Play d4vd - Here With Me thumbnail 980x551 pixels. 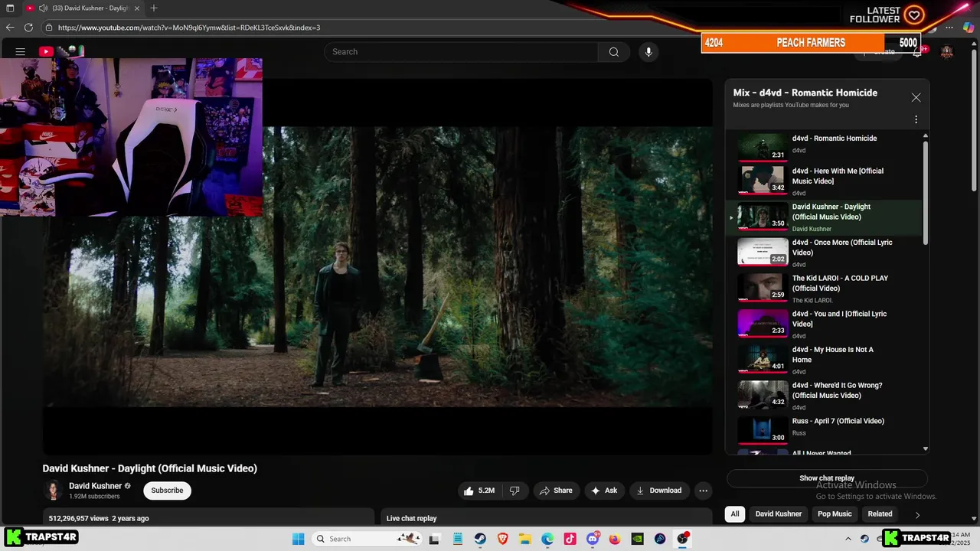click(x=763, y=180)
